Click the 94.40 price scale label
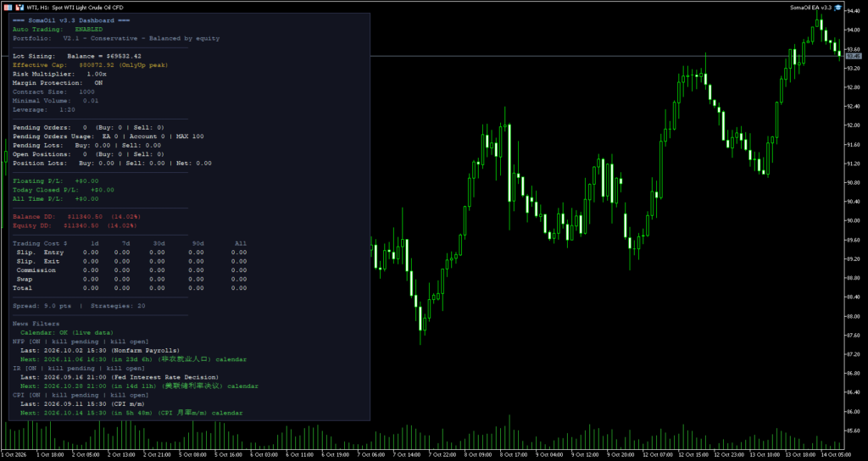Screen dimensions: 868x461 point(853,11)
